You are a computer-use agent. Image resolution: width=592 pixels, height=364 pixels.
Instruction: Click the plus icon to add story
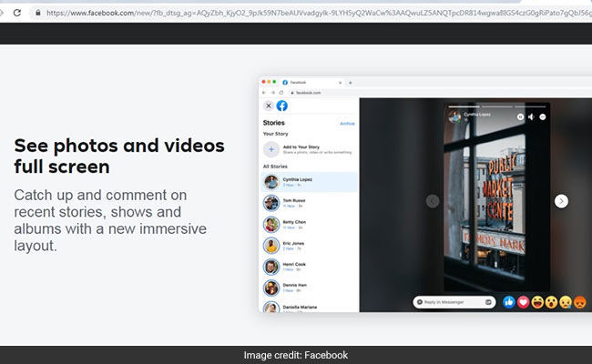click(270, 149)
